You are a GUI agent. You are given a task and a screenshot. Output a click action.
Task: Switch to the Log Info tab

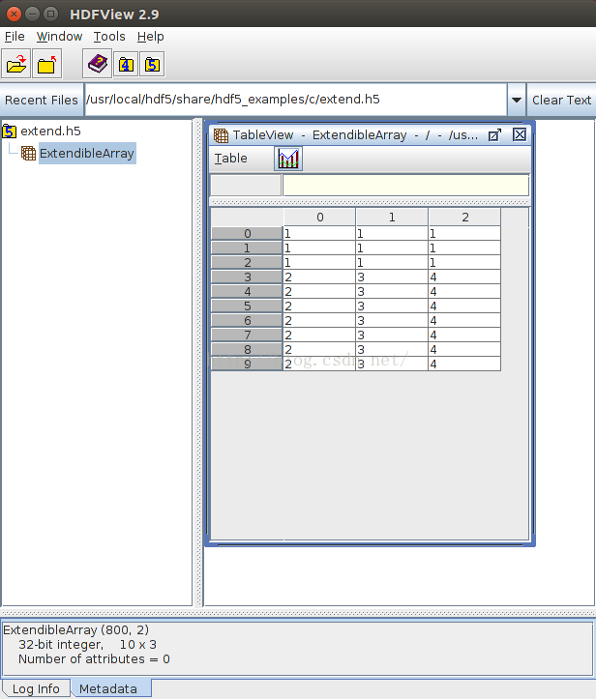[x=36, y=688]
